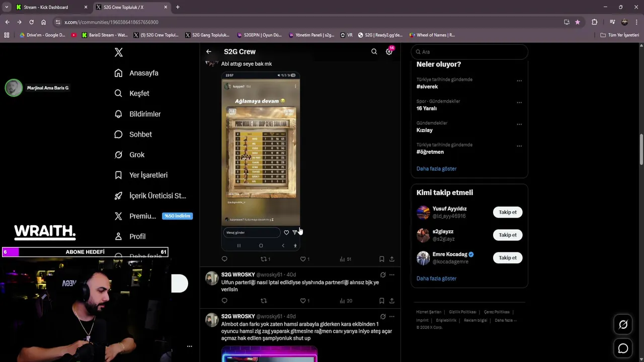Show more trends via Daha fazla göster
Viewport: 644px width, 362px height.
tap(436, 169)
